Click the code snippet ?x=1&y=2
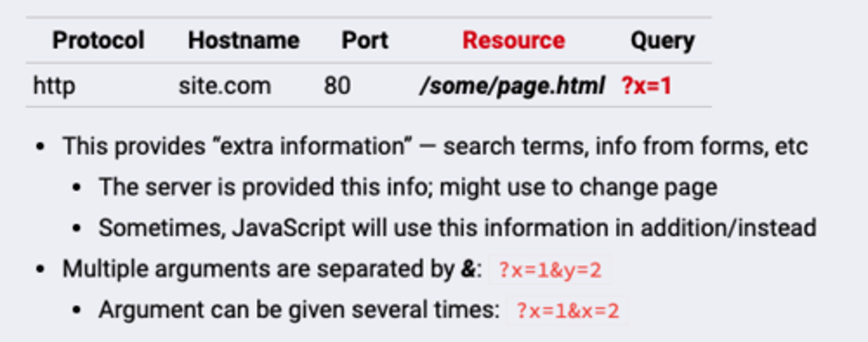This screenshot has height=342, width=868. [x=550, y=270]
